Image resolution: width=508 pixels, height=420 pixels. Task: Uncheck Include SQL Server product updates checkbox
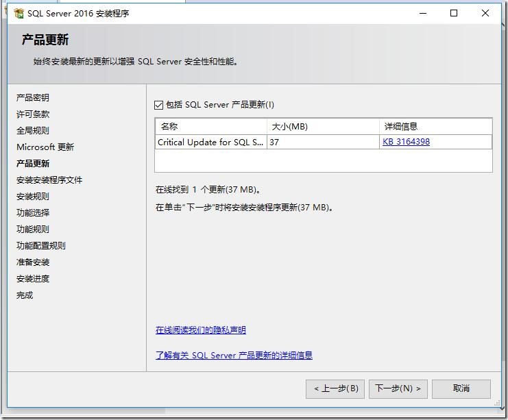[x=159, y=105]
